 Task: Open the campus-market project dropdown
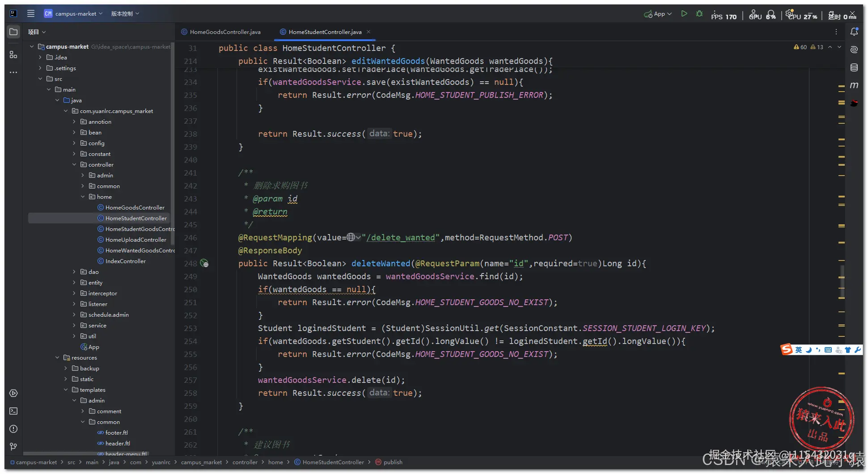(x=73, y=13)
